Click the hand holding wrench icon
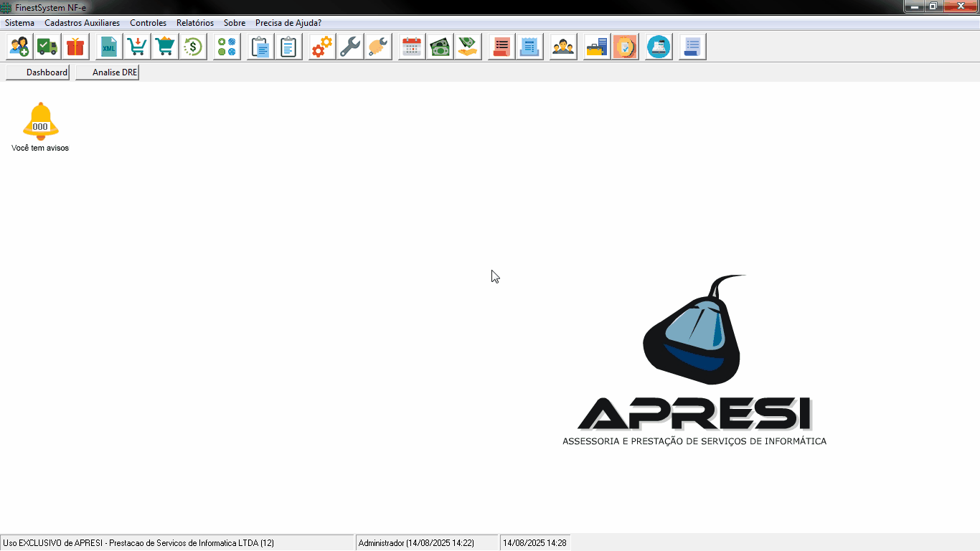The width and height of the screenshot is (980, 551). 378,47
